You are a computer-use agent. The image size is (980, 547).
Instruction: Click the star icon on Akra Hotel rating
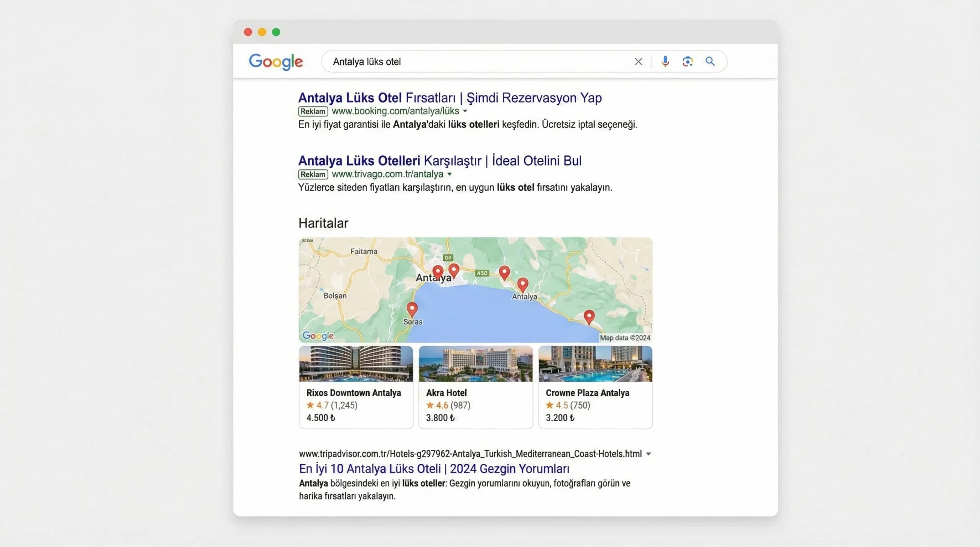tap(429, 406)
